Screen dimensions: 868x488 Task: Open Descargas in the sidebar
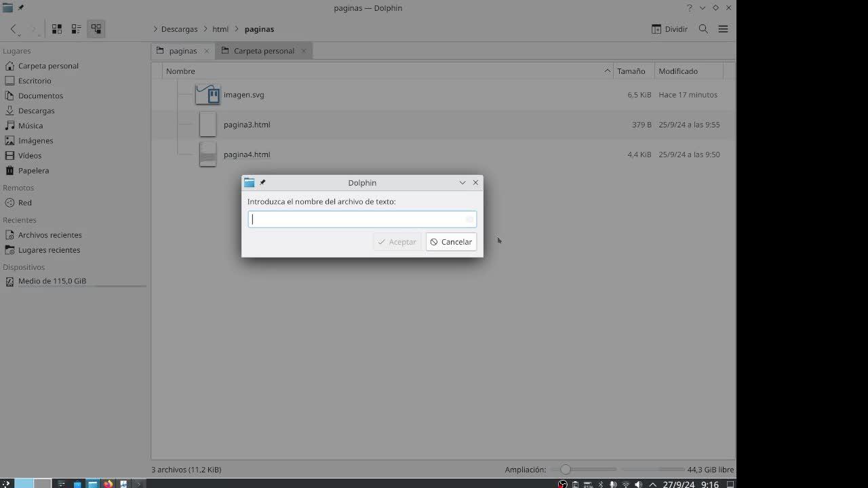[37, 110]
